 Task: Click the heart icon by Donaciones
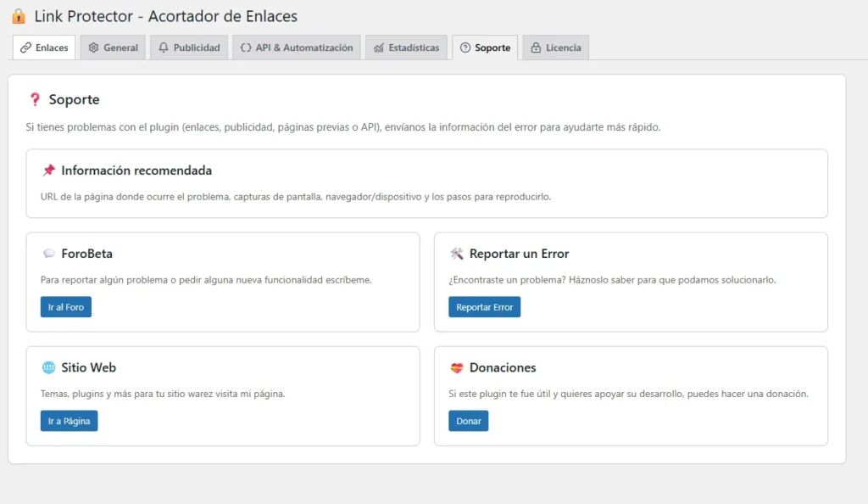tap(457, 367)
